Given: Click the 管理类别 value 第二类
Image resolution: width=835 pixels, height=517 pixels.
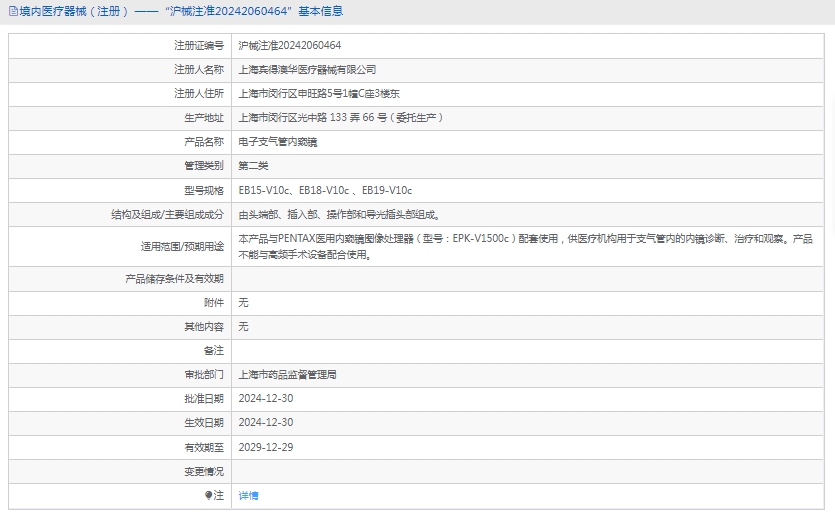Looking at the screenshot, I should pyautogui.click(x=253, y=166).
